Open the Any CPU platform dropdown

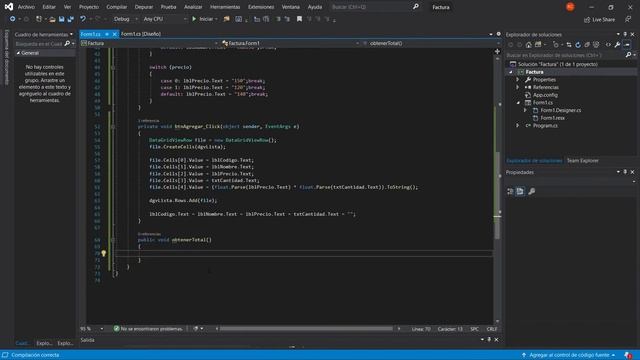point(165,19)
